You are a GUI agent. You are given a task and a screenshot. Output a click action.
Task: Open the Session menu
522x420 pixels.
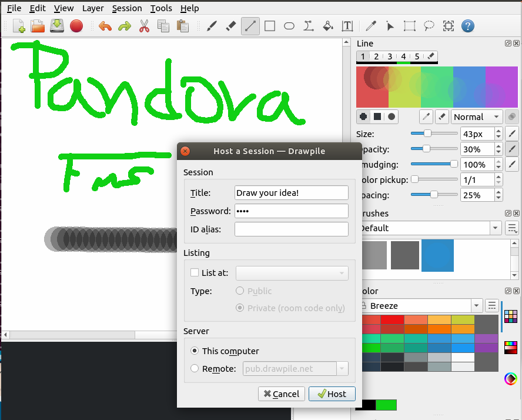(x=127, y=8)
